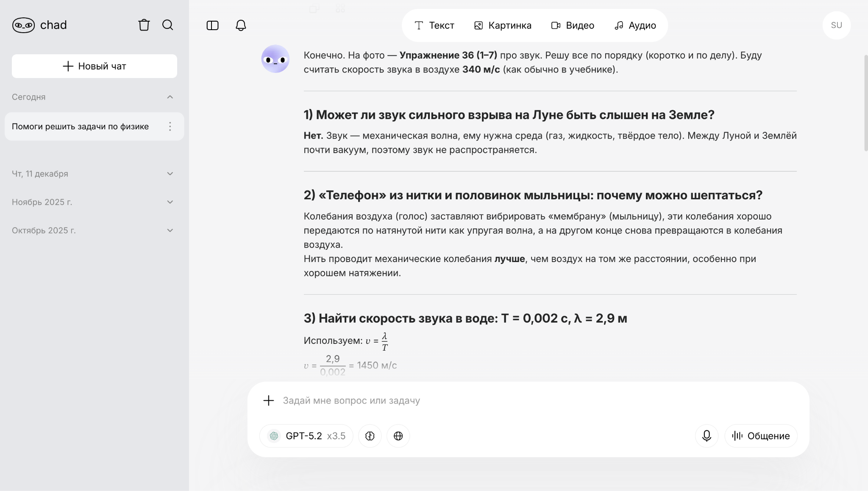This screenshot has height=491, width=868.
Task: Click plus attachment icon in input
Action: (269, 401)
